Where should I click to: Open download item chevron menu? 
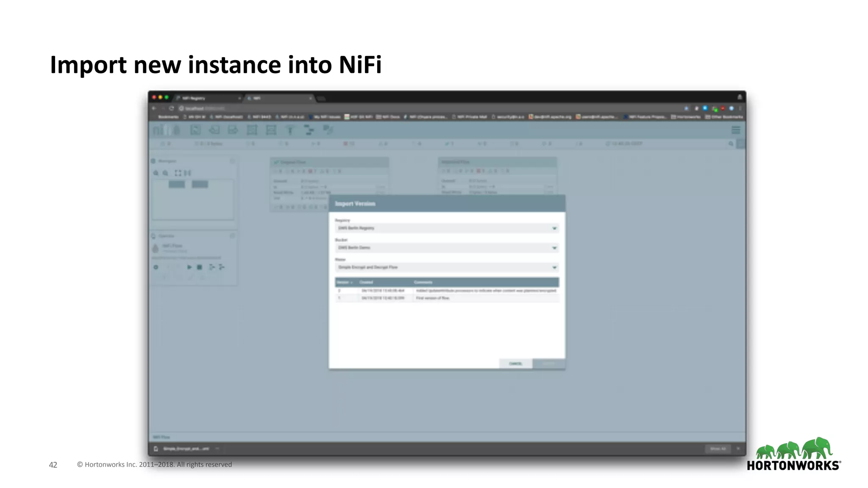pos(217,449)
